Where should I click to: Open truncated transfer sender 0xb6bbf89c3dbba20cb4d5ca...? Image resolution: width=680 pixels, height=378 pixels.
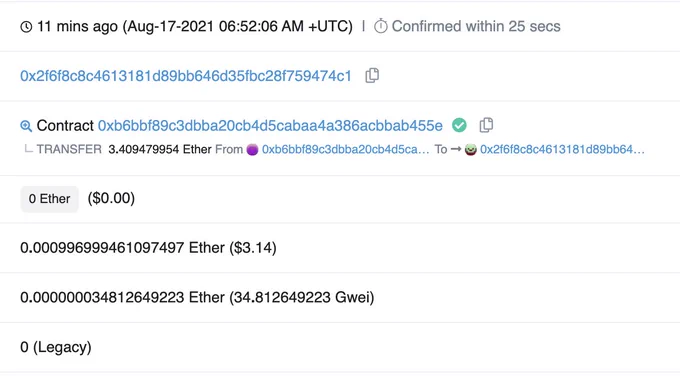click(x=345, y=150)
